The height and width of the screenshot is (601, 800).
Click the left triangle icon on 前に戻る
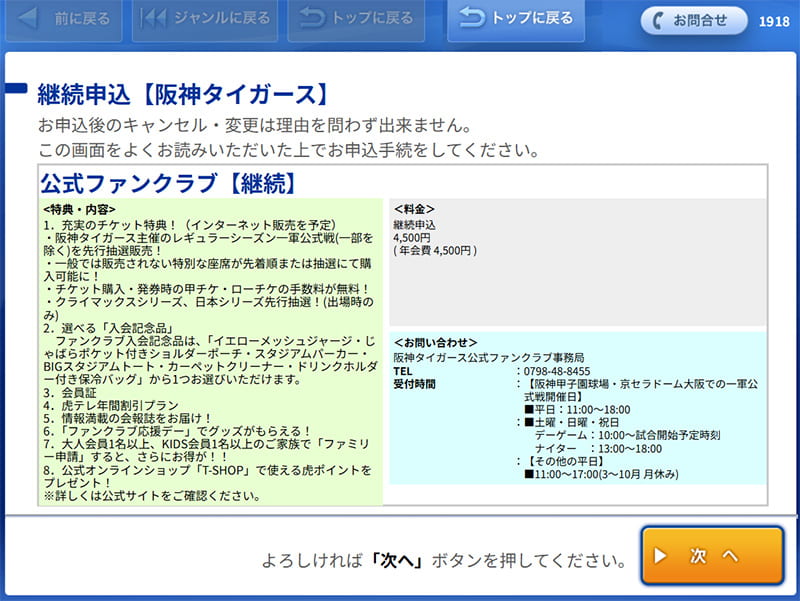pyautogui.click(x=28, y=18)
